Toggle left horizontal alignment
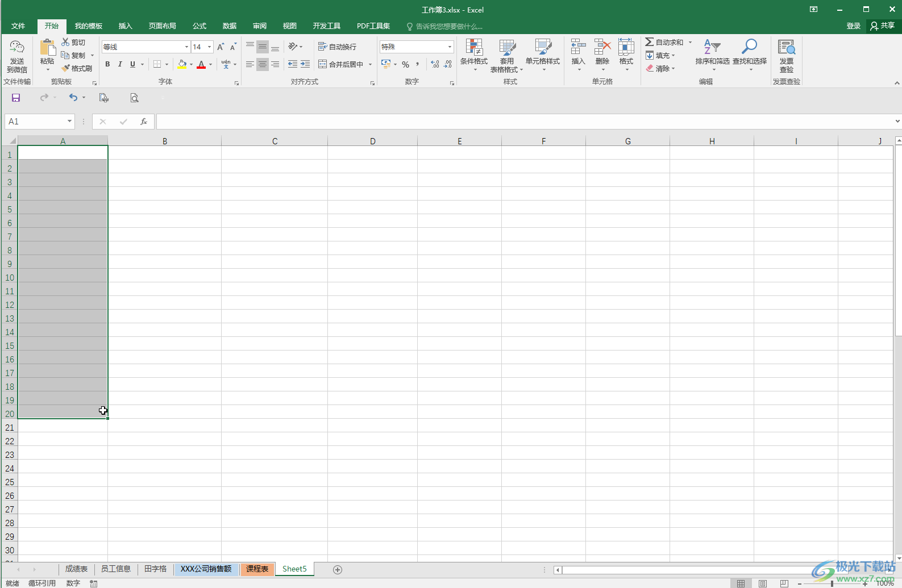The image size is (902, 588). pos(250,64)
